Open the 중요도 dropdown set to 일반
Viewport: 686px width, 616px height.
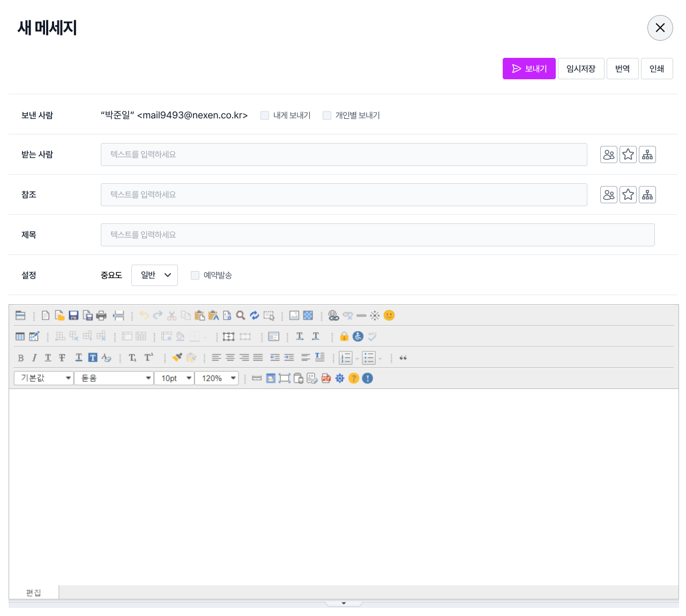pos(154,275)
